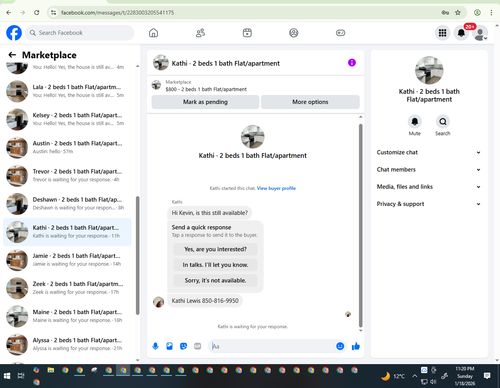Choose a sticker in composer

point(183,346)
